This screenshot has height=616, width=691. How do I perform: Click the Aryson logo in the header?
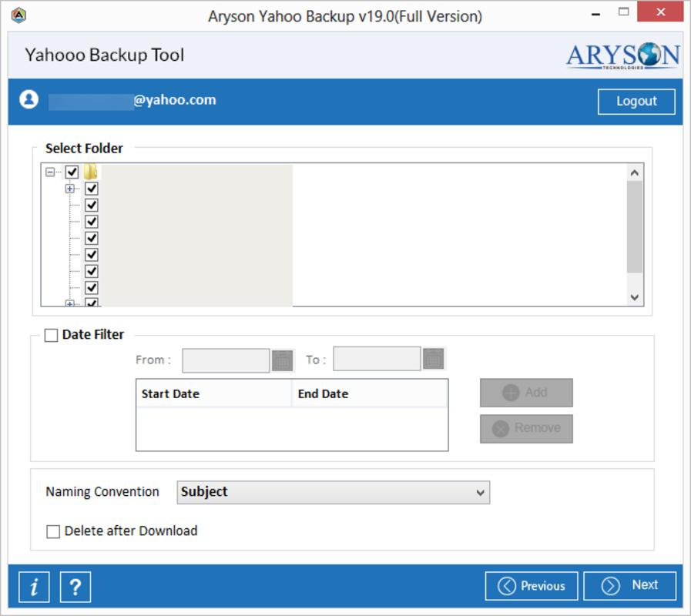(x=623, y=54)
